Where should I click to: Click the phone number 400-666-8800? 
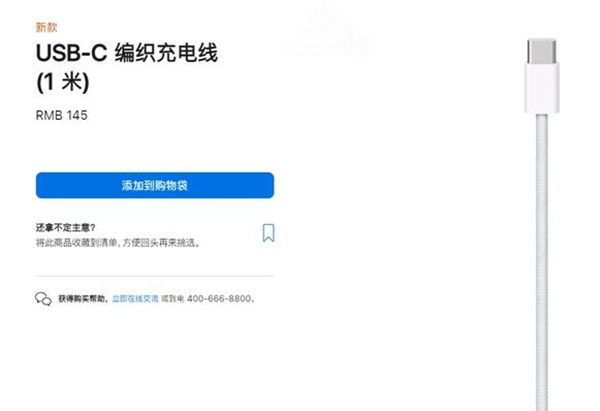pos(219,298)
